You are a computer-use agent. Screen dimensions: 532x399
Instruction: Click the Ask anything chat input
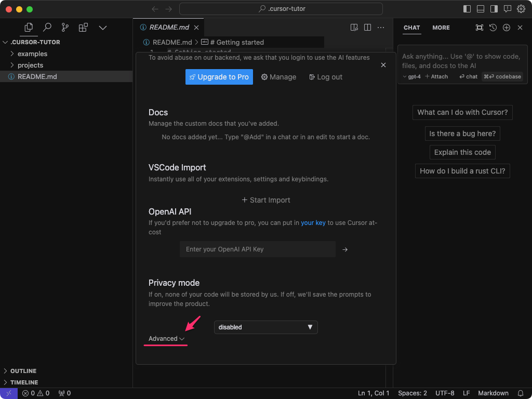click(462, 61)
